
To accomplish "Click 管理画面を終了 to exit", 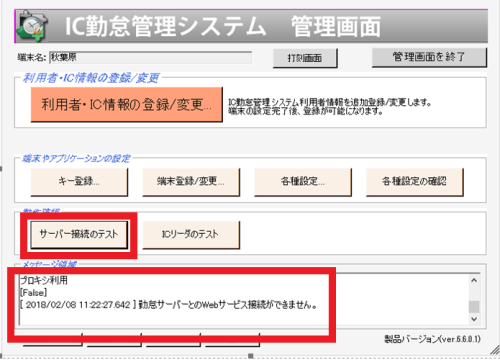I will click(429, 57).
